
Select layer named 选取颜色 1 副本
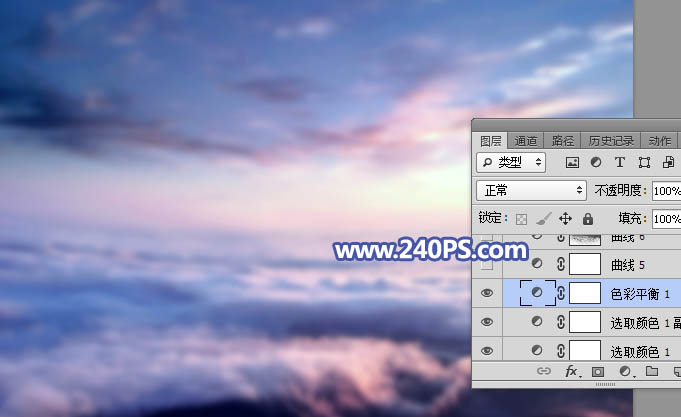point(645,323)
